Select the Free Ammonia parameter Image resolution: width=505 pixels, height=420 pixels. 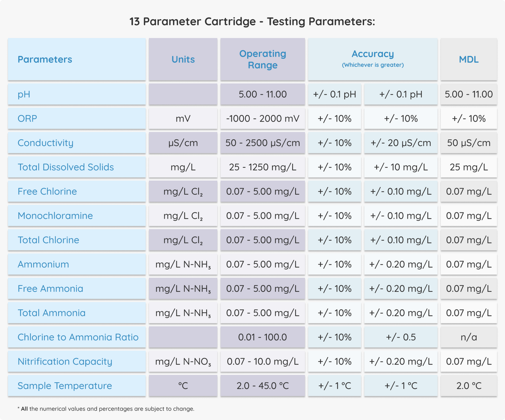click(50, 289)
